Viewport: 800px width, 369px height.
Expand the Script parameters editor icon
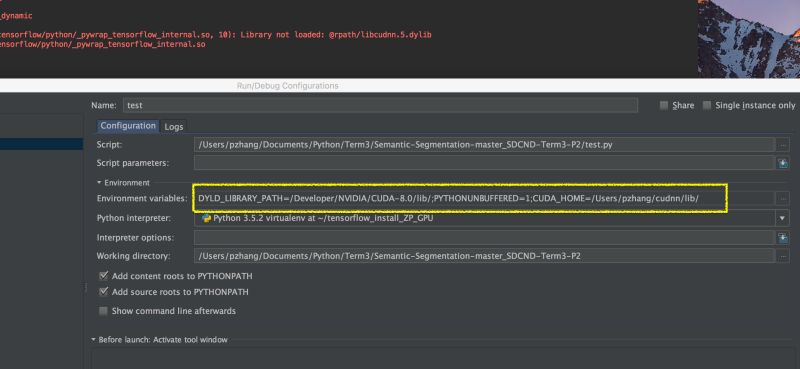[x=783, y=163]
